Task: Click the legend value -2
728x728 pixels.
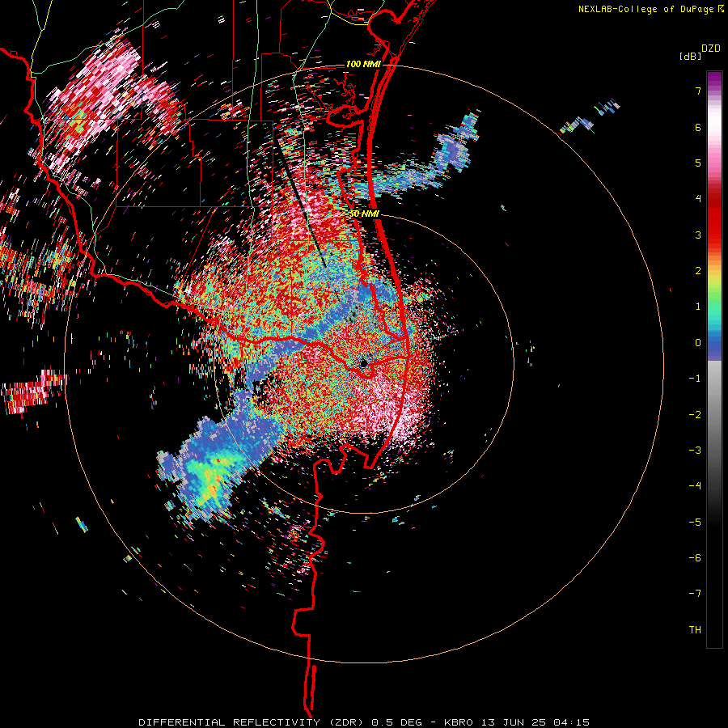Action: point(695,415)
